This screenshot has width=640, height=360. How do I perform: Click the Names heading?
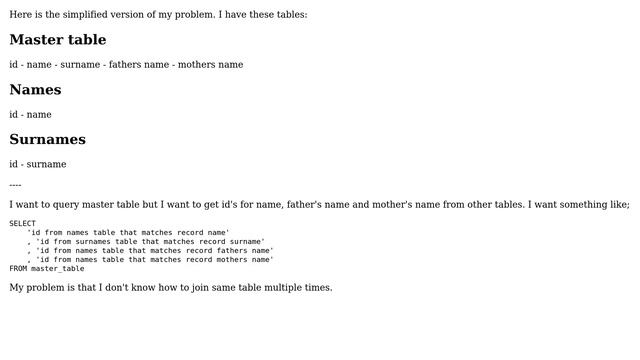pos(35,90)
